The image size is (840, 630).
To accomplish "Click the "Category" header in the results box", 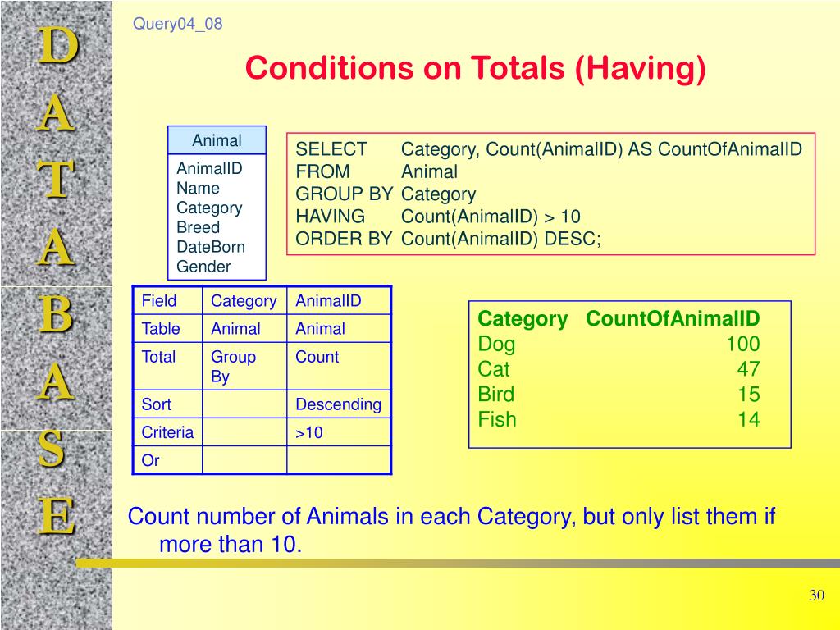I will [523, 319].
